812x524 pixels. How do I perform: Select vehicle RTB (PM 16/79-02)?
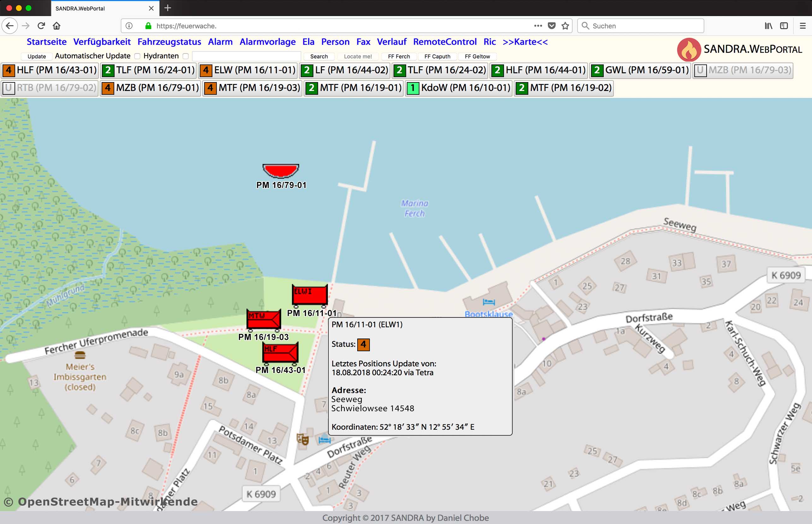[50, 88]
